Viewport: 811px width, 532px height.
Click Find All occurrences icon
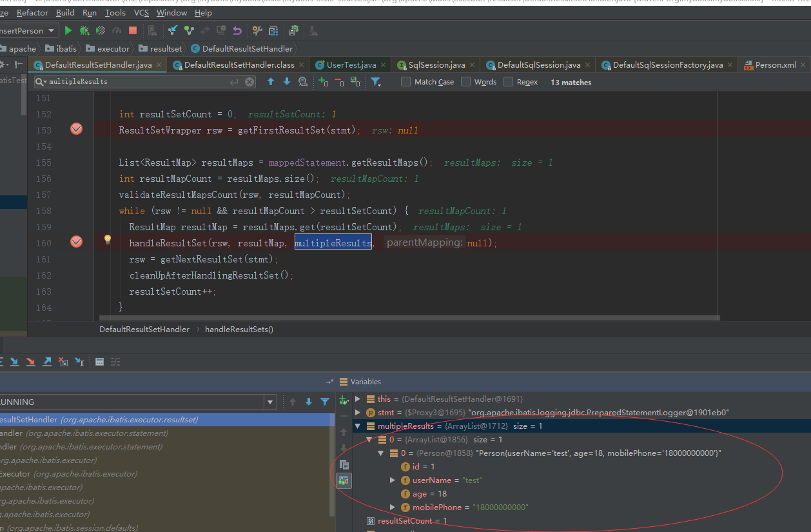click(303, 82)
